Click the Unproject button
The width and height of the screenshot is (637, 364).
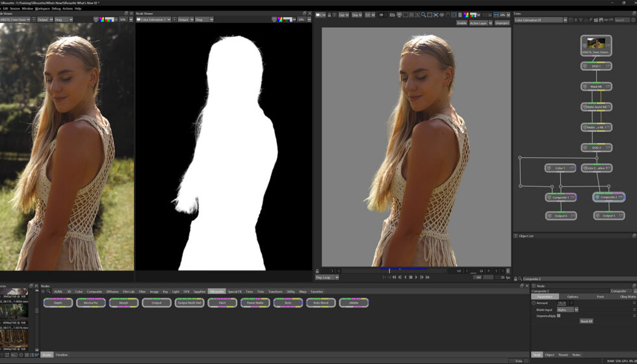coord(502,23)
